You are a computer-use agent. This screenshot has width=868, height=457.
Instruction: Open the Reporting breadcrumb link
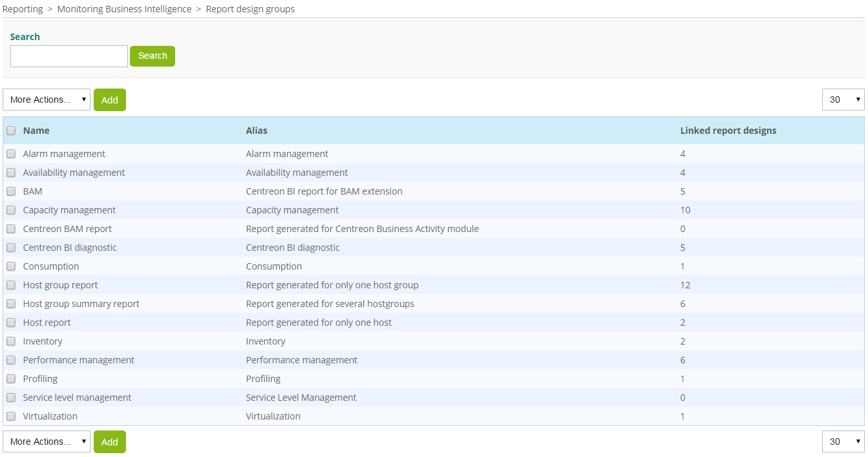point(23,8)
